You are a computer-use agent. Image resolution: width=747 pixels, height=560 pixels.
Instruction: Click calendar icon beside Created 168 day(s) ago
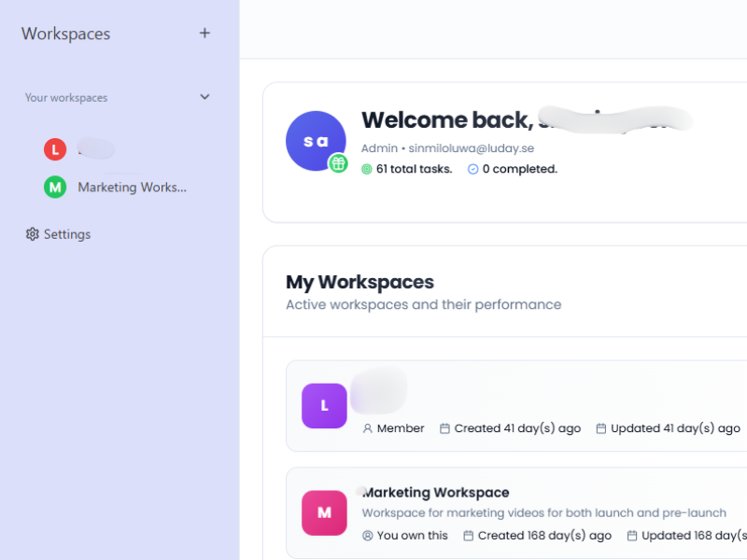[x=469, y=536]
